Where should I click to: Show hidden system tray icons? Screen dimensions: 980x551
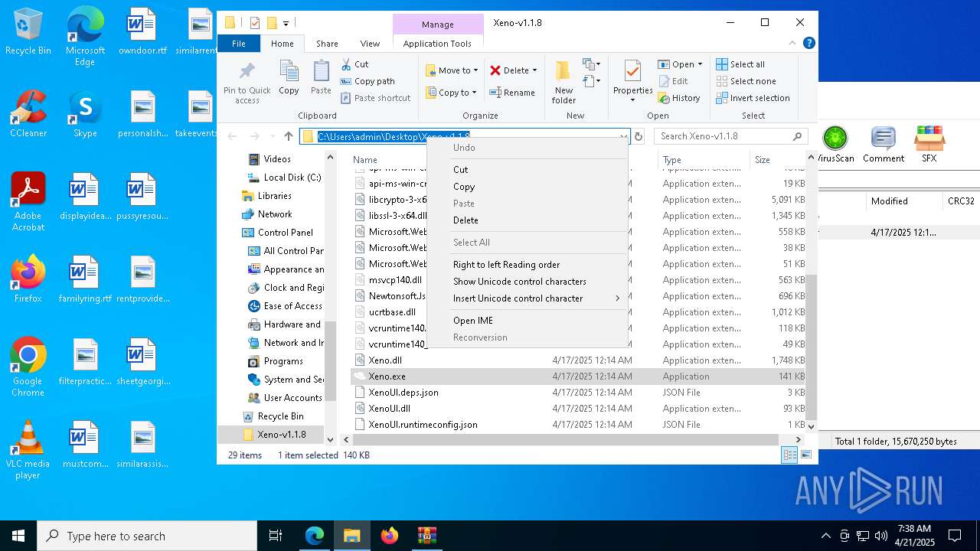click(825, 536)
